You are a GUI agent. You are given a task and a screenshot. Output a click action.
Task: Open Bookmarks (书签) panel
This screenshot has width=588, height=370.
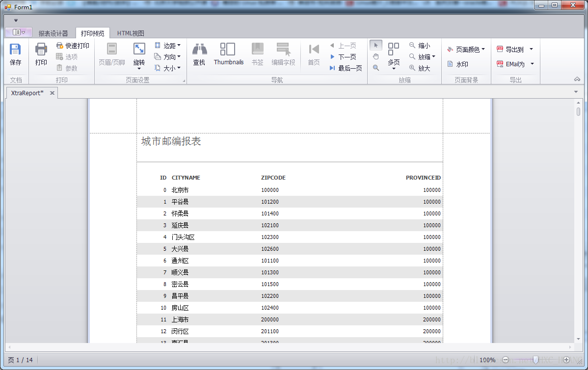257,54
